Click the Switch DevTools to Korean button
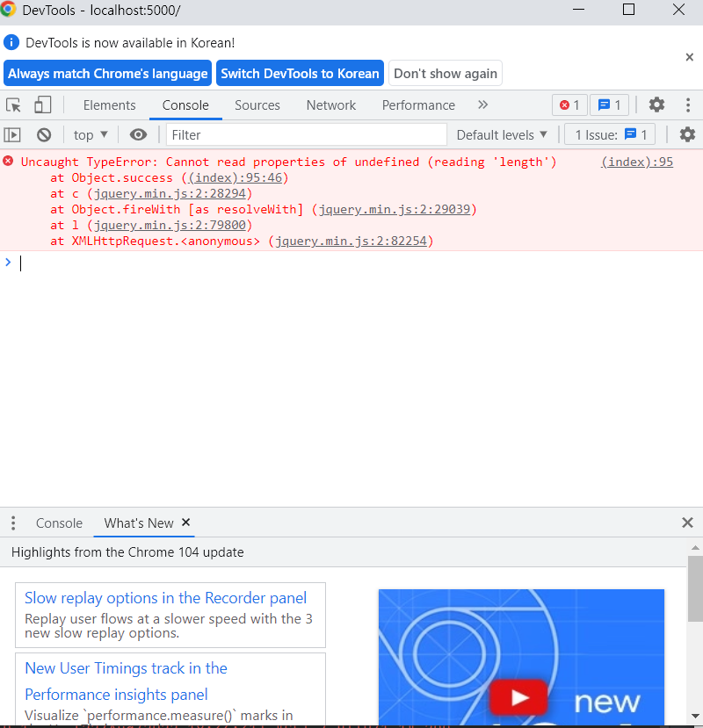Image resolution: width=703 pixels, height=728 pixels. (300, 74)
